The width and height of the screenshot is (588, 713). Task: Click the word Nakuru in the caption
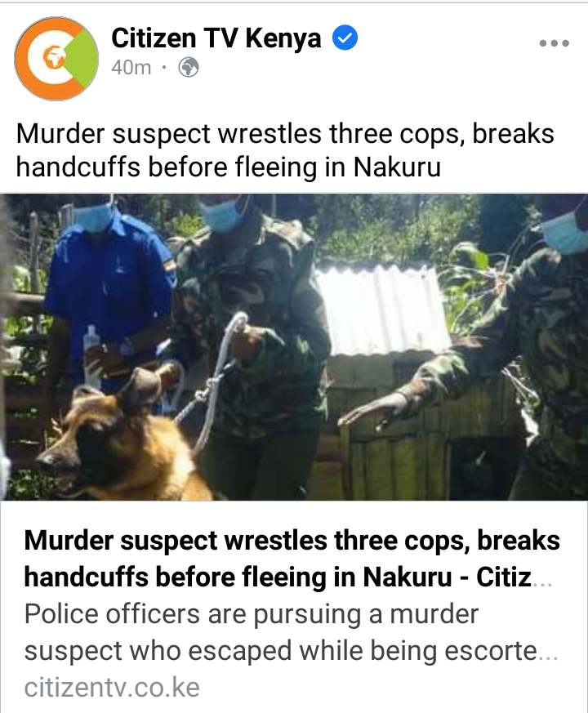[397, 167]
